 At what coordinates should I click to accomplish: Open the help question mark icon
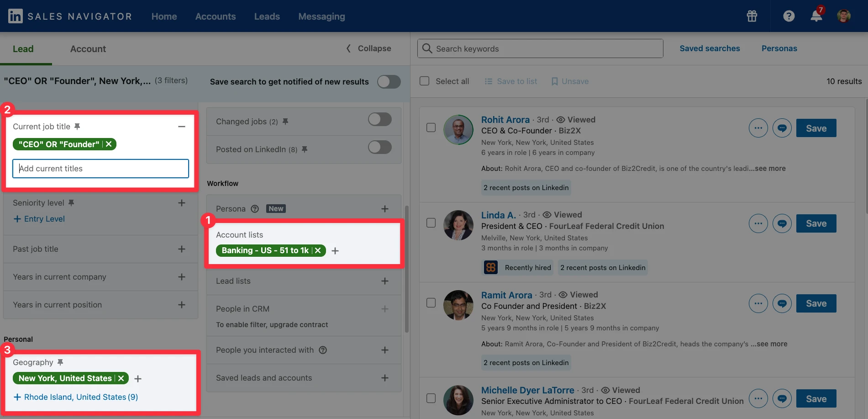click(x=789, y=16)
